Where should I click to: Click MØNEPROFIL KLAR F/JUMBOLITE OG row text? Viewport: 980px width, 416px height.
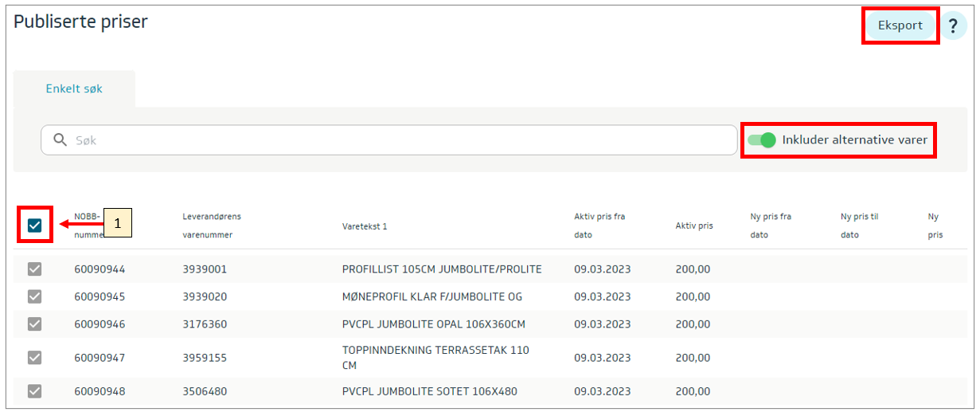(x=431, y=296)
